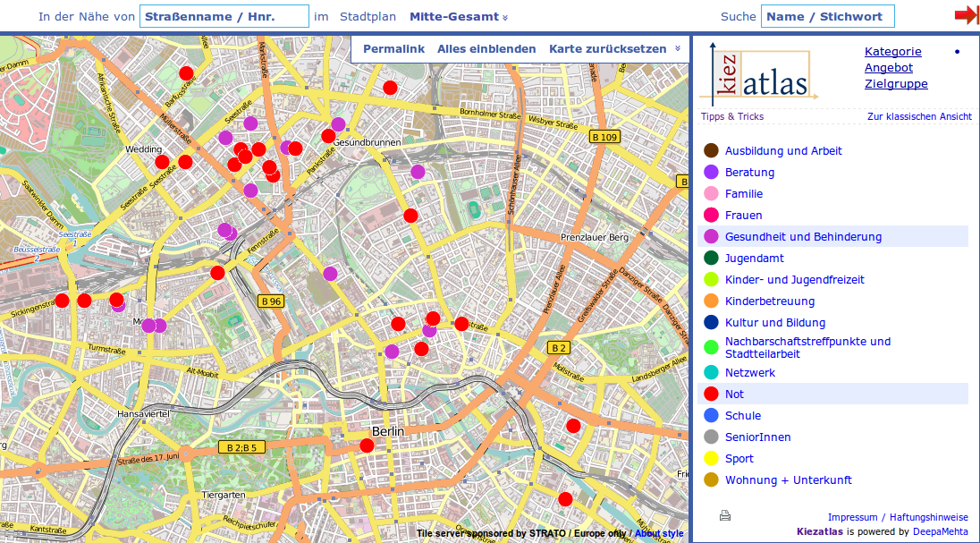The height and width of the screenshot is (543, 980).
Task: Open Zur klassischen Ansicht link
Action: (918, 117)
